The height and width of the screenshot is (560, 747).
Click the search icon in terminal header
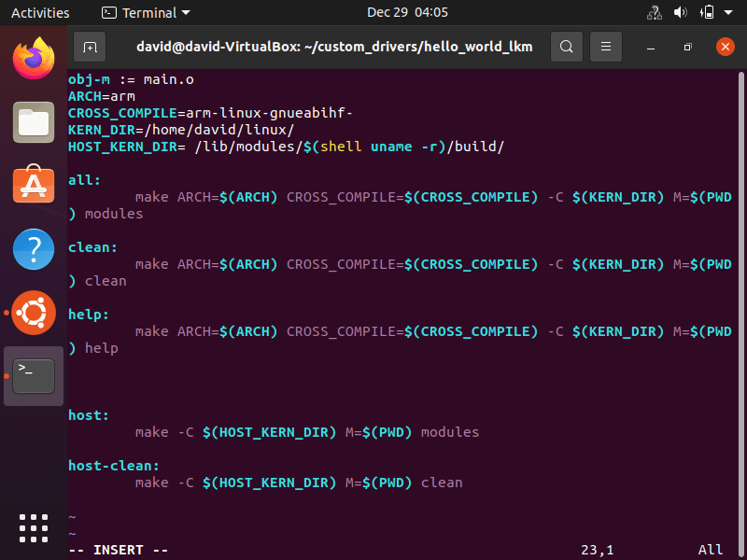coord(567,46)
